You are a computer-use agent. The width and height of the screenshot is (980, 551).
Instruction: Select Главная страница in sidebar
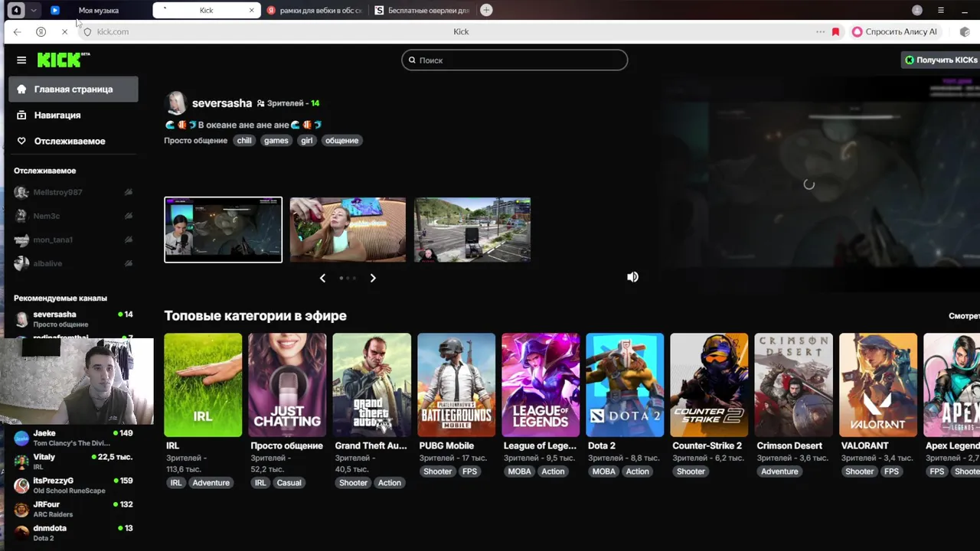(73, 89)
